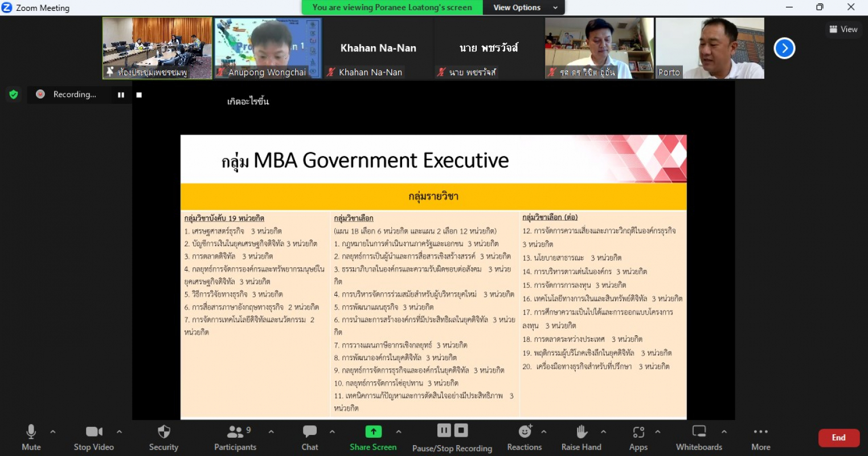Click item 18 การตลาดระหว่างประเทศ
Screen dimensions: 868x456
(x=583, y=339)
